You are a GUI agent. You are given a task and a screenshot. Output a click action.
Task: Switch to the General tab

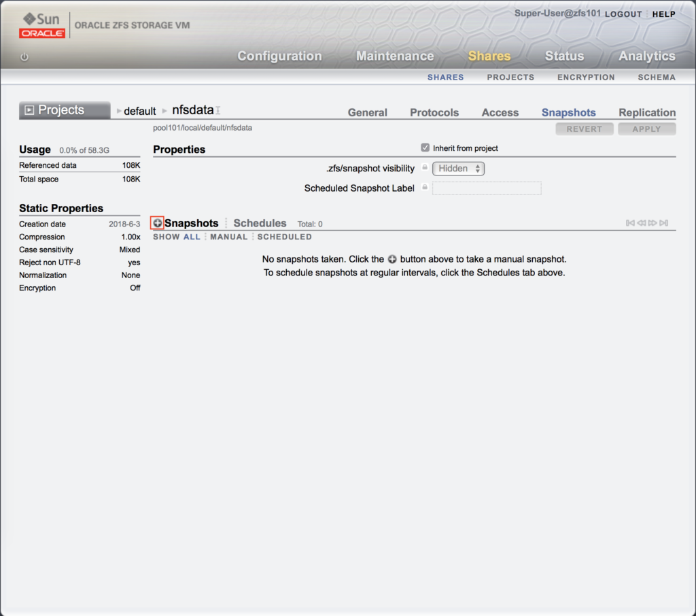pos(368,112)
